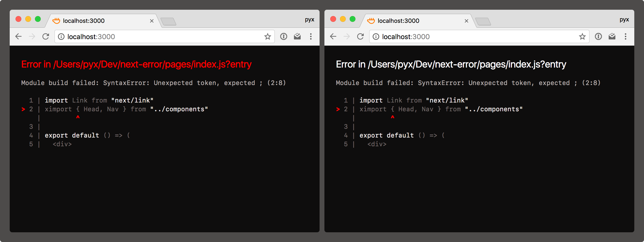Click forward arrow in right browser window
This screenshot has width=644, height=242.
point(347,37)
